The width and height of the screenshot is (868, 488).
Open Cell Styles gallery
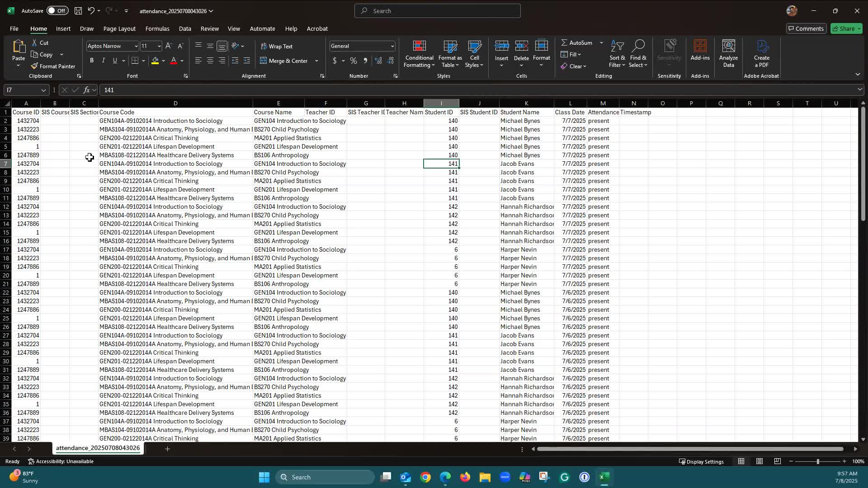(x=474, y=54)
